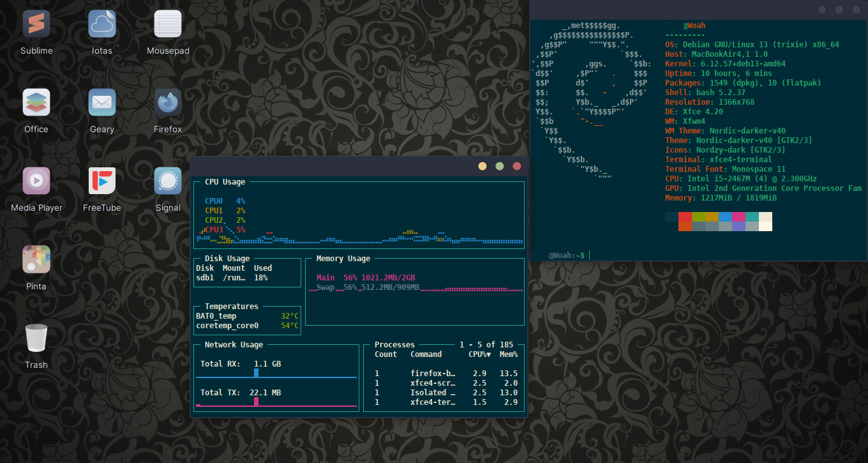Select the Trash icon on the desktop
This screenshot has width=868, height=463.
[x=36, y=338]
